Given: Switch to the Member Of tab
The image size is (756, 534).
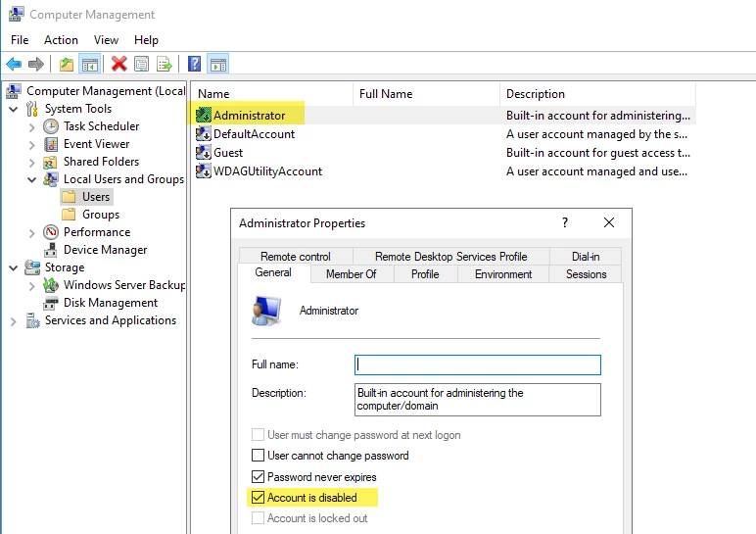Looking at the screenshot, I should click(x=351, y=274).
